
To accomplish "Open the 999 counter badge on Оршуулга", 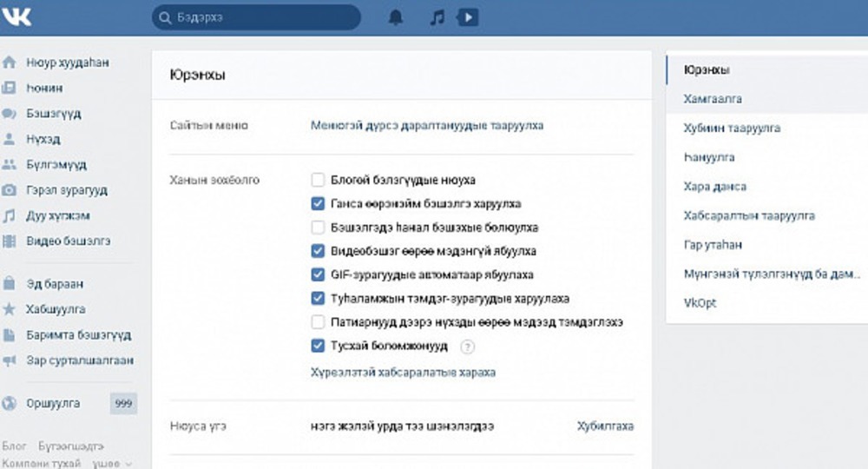I will tap(123, 403).
